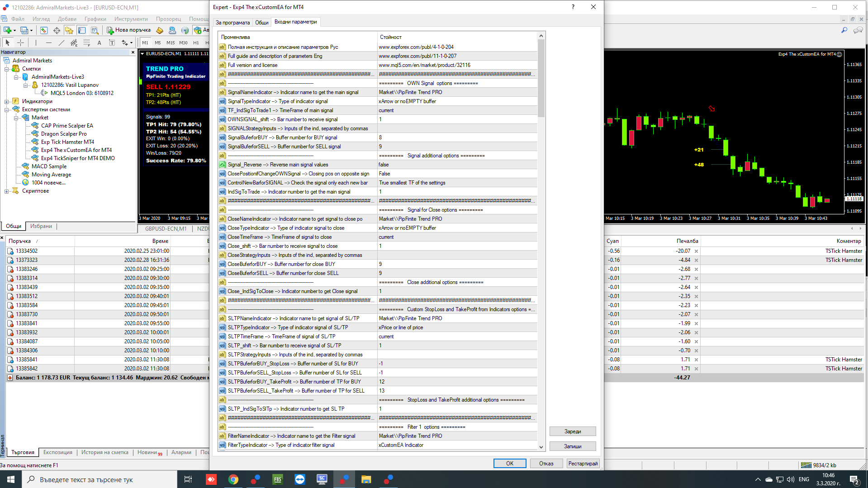Open the Strategy Tester magnifier icon
Screen dimensions: 868x488
pos(95,30)
